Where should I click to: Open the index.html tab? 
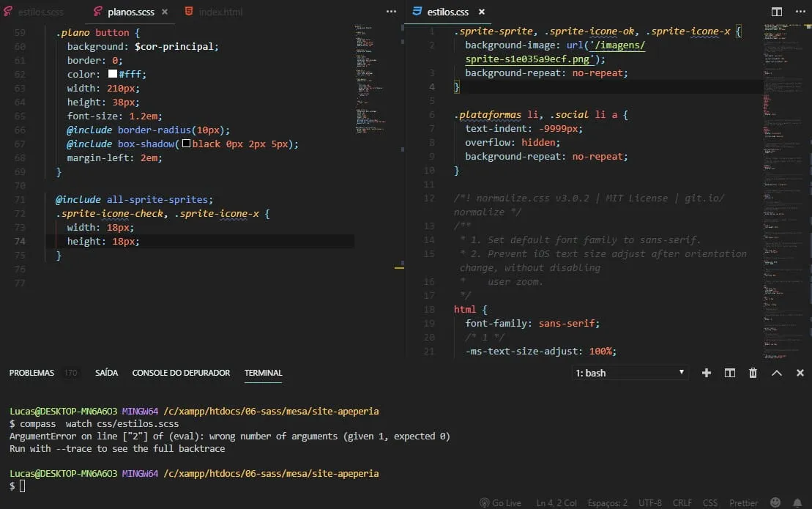coord(220,12)
